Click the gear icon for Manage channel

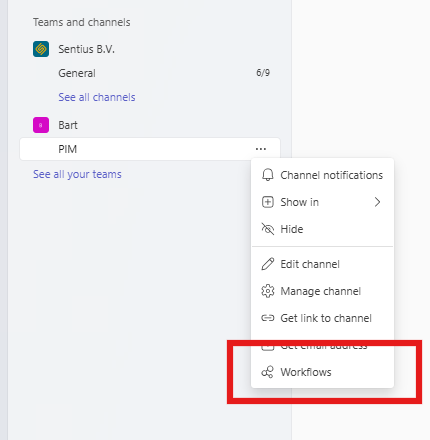(x=267, y=291)
